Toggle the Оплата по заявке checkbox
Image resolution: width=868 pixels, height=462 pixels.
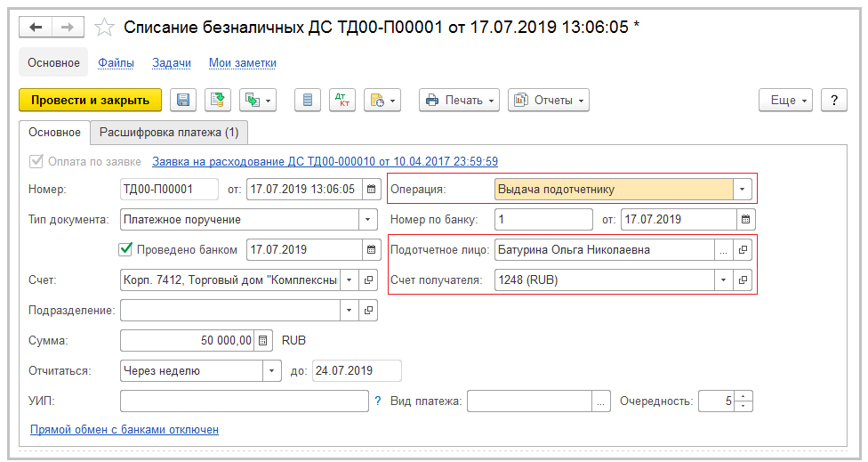coord(36,162)
